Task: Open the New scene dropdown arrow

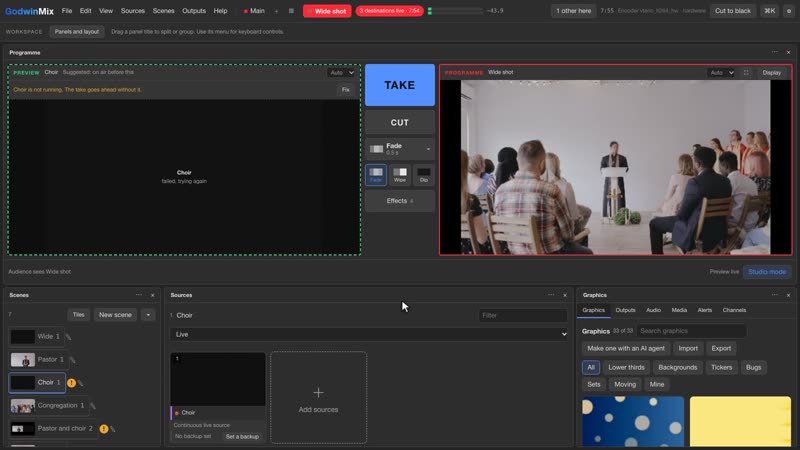Action: [x=148, y=315]
